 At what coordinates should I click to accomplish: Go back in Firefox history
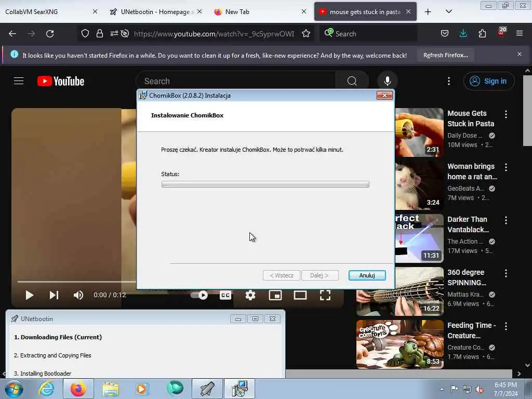coord(12,34)
